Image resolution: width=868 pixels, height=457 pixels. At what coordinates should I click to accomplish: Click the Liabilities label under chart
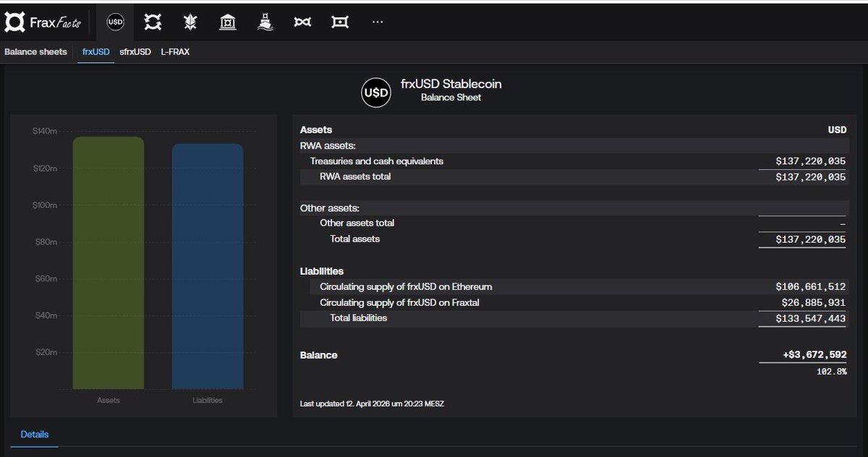tap(208, 400)
